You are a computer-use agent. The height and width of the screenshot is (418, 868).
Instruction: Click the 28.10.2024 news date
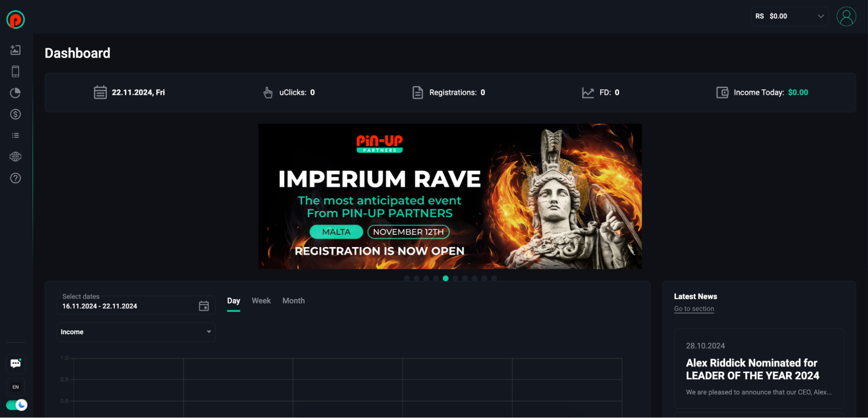pyautogui.click(x=705, y=346)
